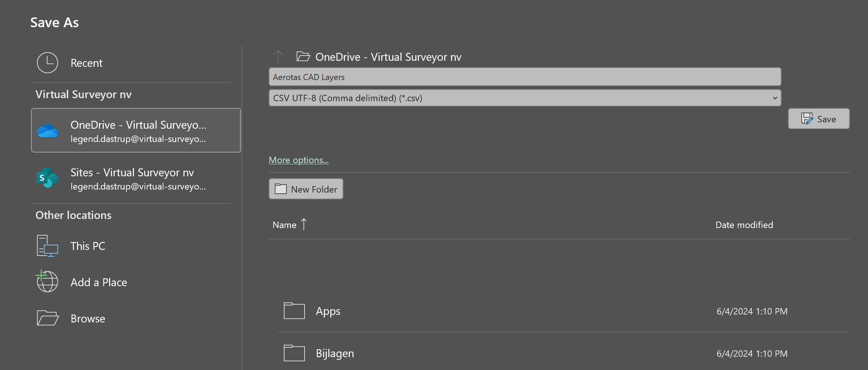Click the Browse folder icon
868x370 pixels.
[48, 318]
